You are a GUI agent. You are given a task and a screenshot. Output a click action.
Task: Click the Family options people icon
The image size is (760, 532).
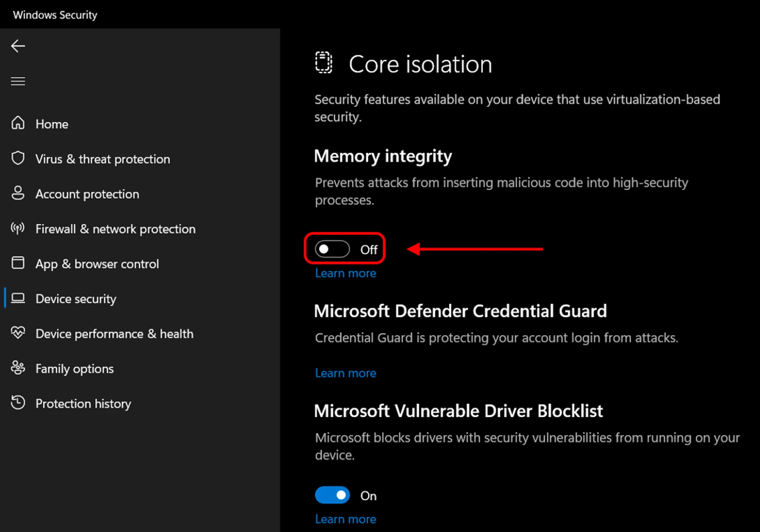(18, 368)
